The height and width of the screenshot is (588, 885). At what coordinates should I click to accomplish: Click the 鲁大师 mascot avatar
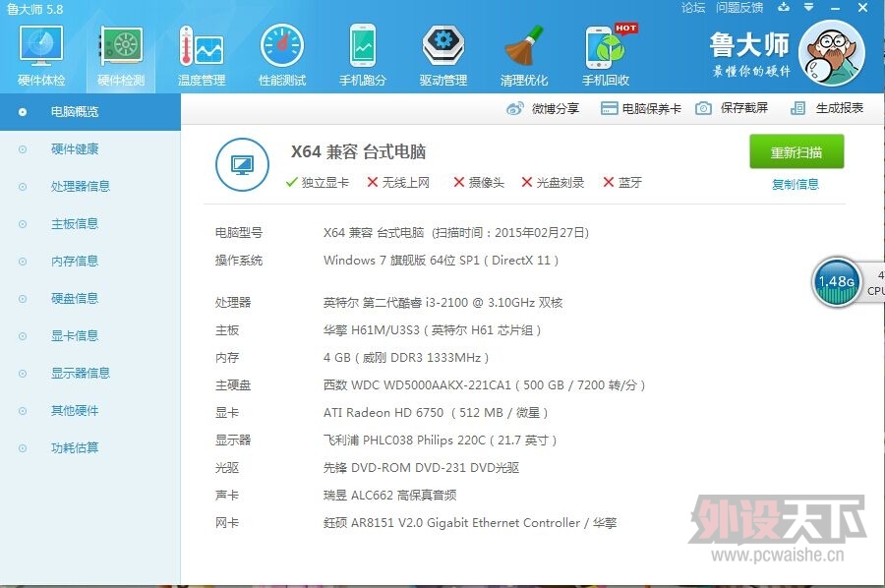coord(832,53)
